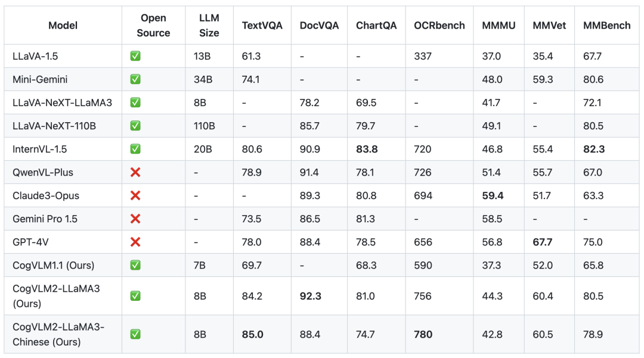The height and width of the screenshot is (358, 644).
Task: Select the bold 780 OCRbench score
Action: pos(423,334)
